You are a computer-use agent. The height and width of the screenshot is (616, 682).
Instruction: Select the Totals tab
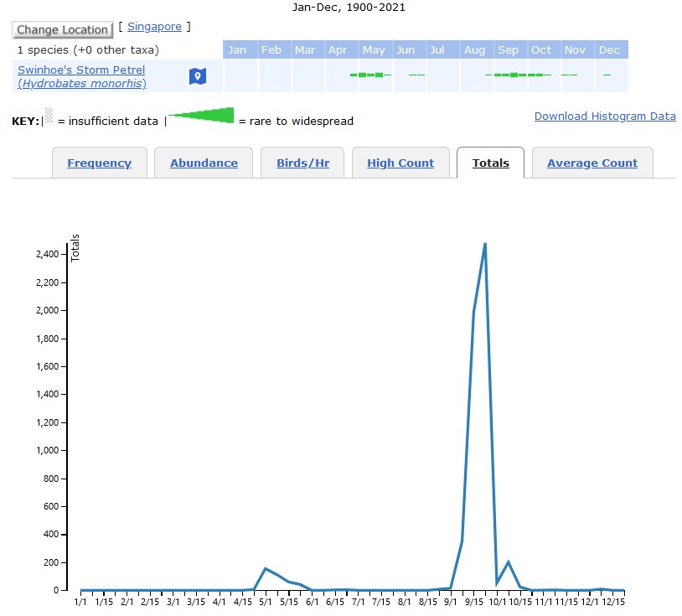pos(490,163)
